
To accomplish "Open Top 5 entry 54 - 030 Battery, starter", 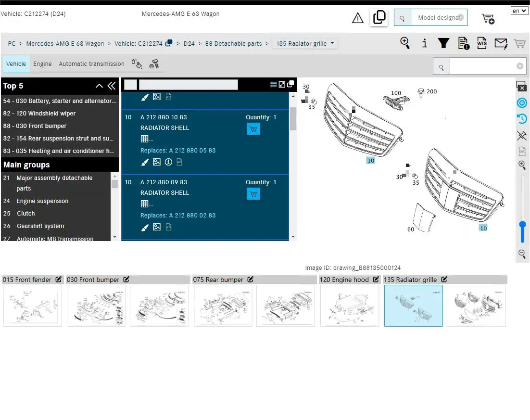I will [x=60, y=101].
